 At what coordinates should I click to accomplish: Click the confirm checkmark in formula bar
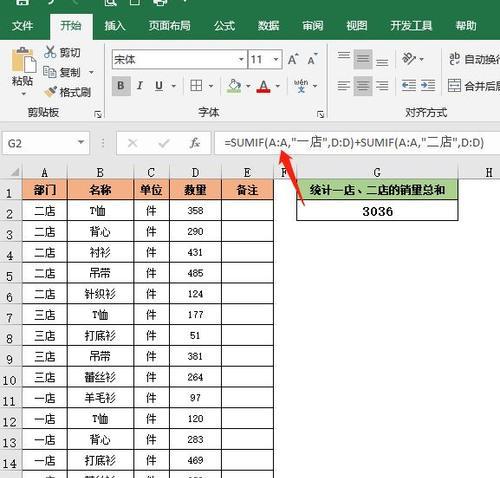164,143
